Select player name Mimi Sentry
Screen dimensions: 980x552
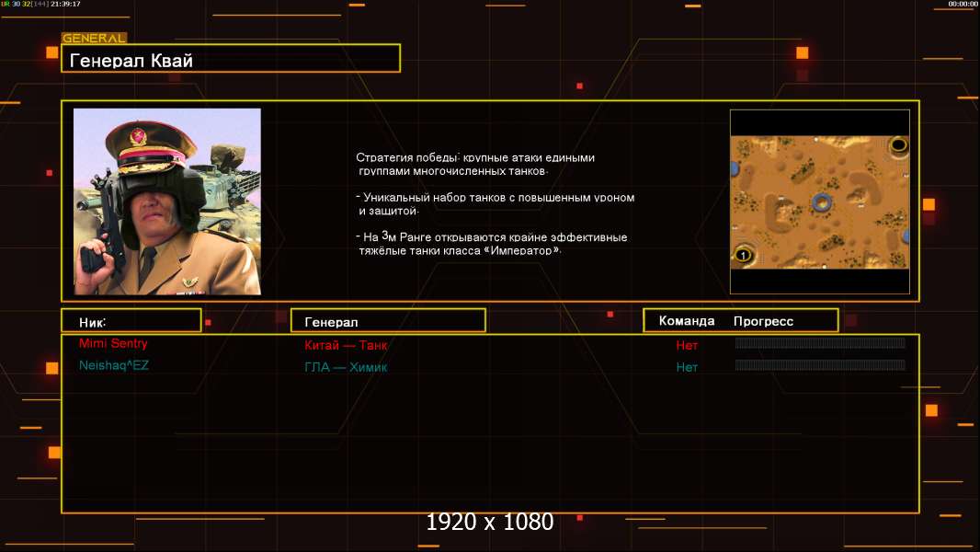click(x=113, y=343)
